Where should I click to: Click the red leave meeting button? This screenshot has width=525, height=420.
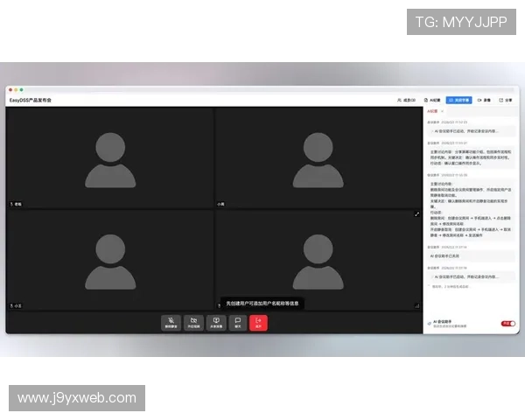click(258, 322)
